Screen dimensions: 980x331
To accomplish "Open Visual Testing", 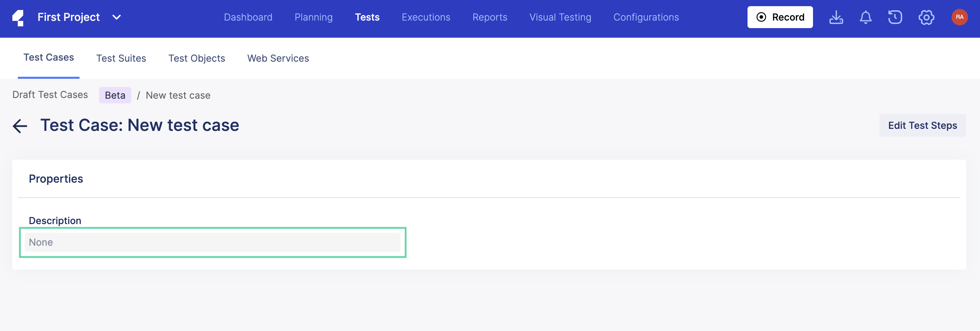I will (560, 17).
